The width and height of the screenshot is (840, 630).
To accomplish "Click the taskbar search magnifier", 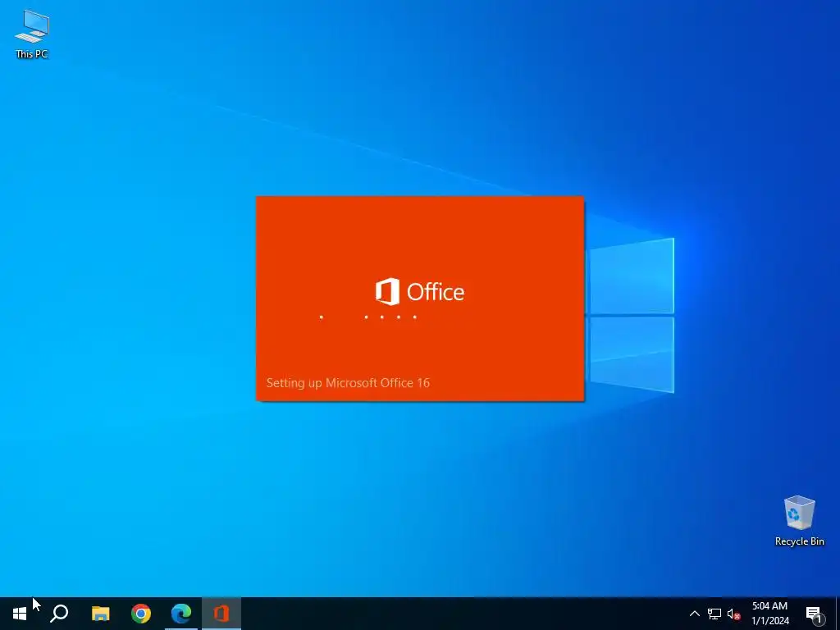I will (x=59, y=614).
